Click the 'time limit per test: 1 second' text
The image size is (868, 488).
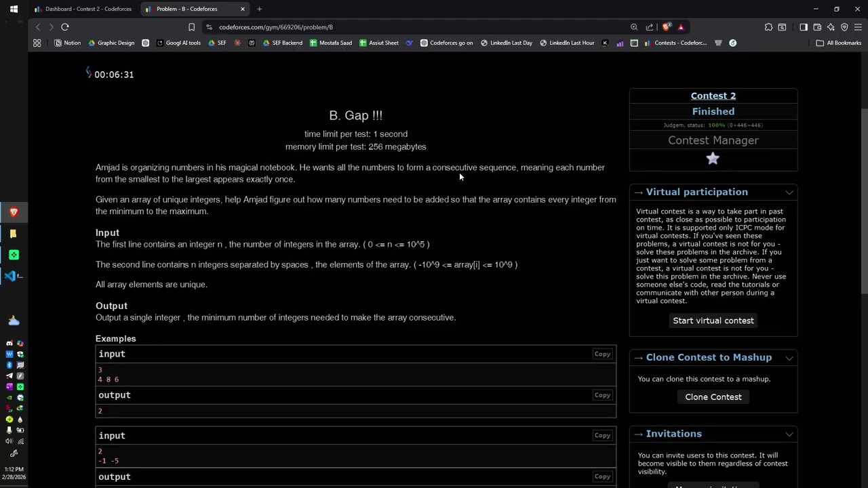(x=356, y=134)
